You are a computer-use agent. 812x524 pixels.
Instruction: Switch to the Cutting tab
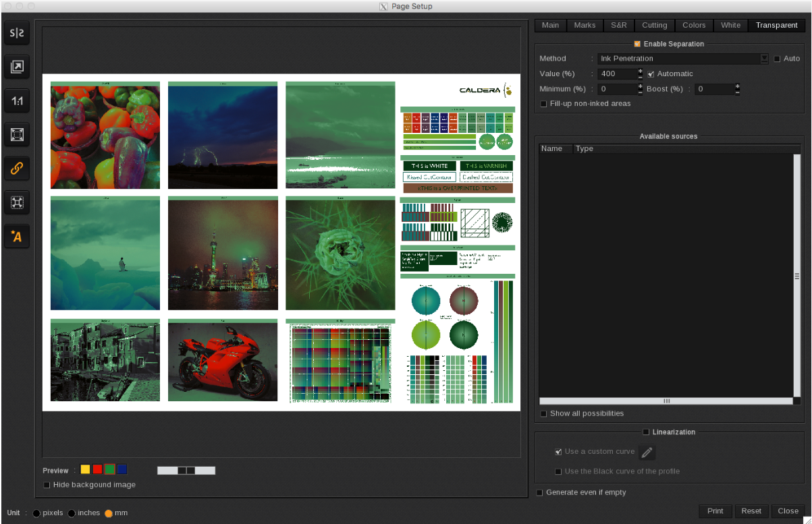[x=654, y=25]
